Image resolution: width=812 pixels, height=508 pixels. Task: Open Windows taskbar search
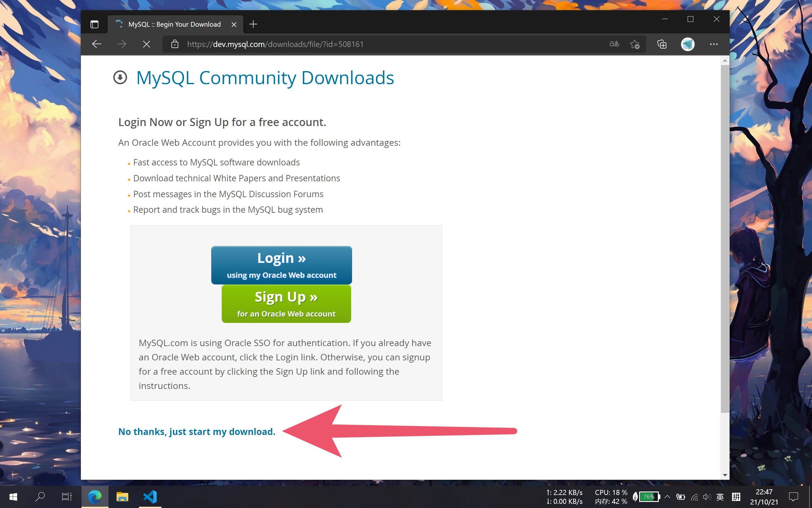(40, 497)
